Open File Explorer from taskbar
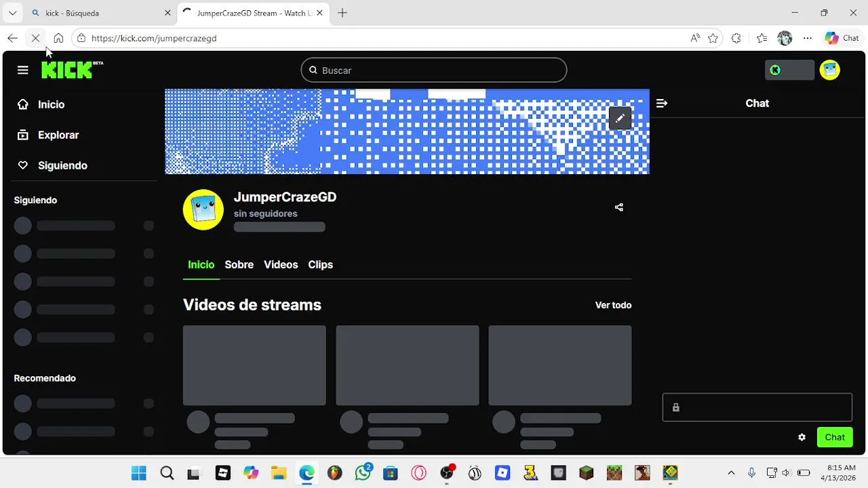This screenshot has height=488, width=868. click(x=279, y=472)
